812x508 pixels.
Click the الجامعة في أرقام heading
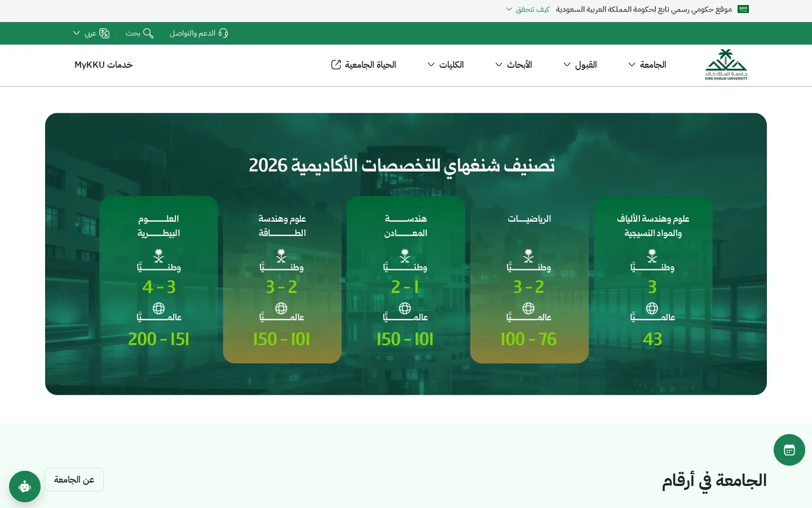tap(714, 481)
